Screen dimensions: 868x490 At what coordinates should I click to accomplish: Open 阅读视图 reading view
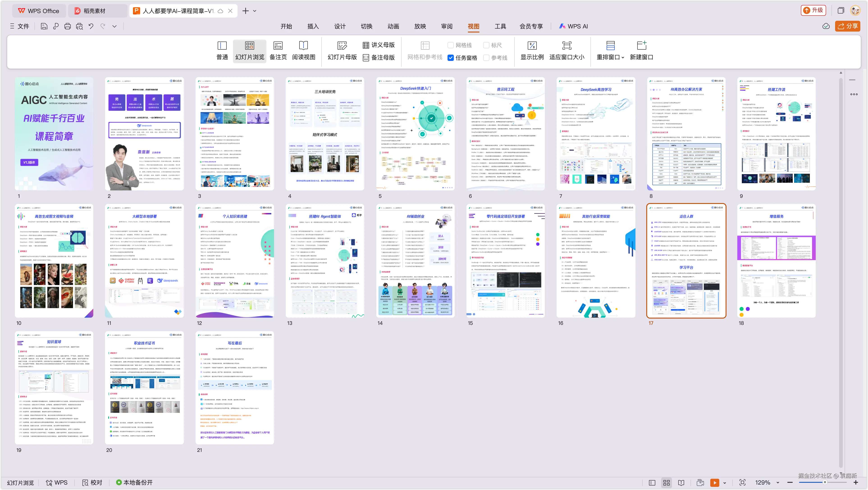point(303,51)
